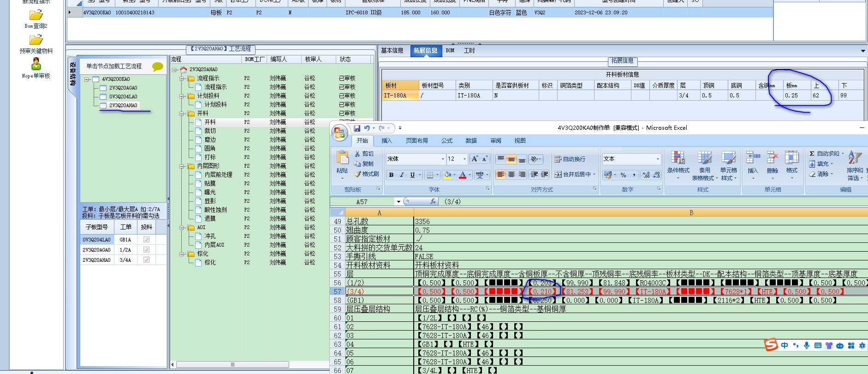
Task: Open the Excel Office button
Action: tap(340, 133)
